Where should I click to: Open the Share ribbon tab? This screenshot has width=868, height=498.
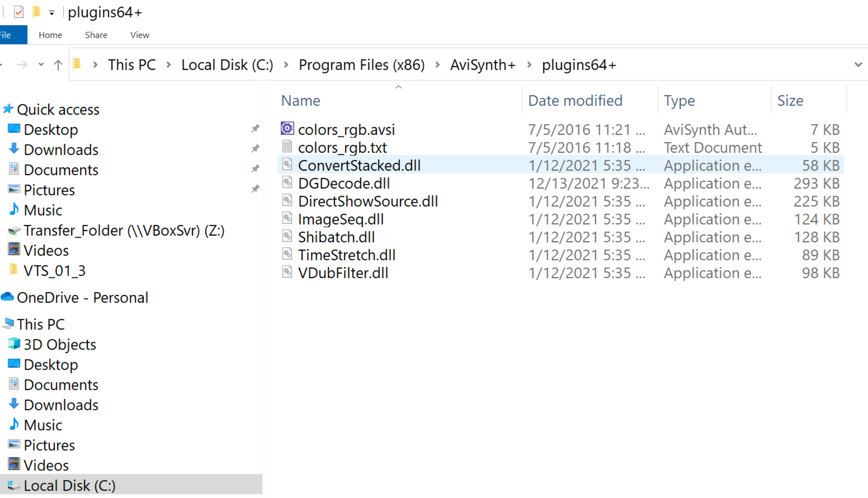point(96,35)
